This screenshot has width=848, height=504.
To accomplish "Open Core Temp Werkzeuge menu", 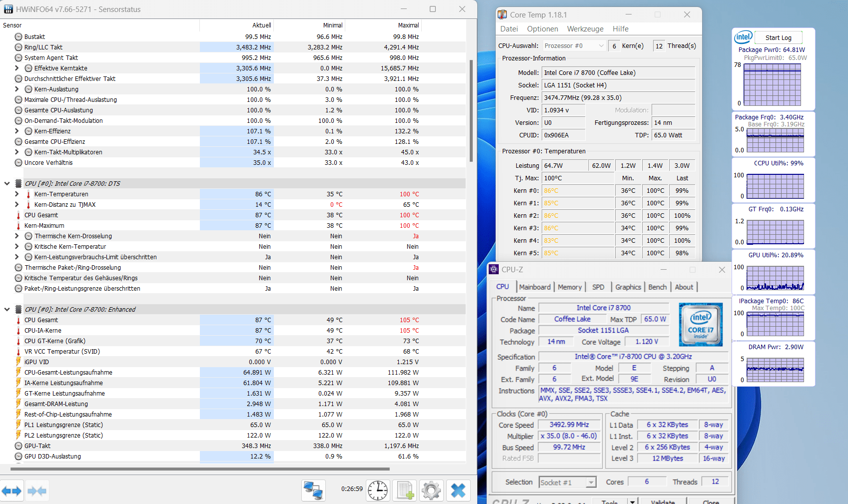I will [585, 29].
